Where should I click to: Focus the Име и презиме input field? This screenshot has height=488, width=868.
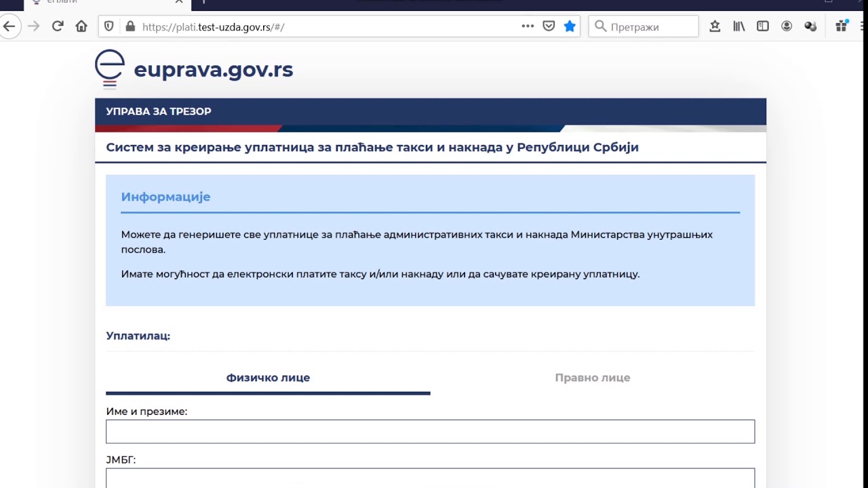coord(430,432)
